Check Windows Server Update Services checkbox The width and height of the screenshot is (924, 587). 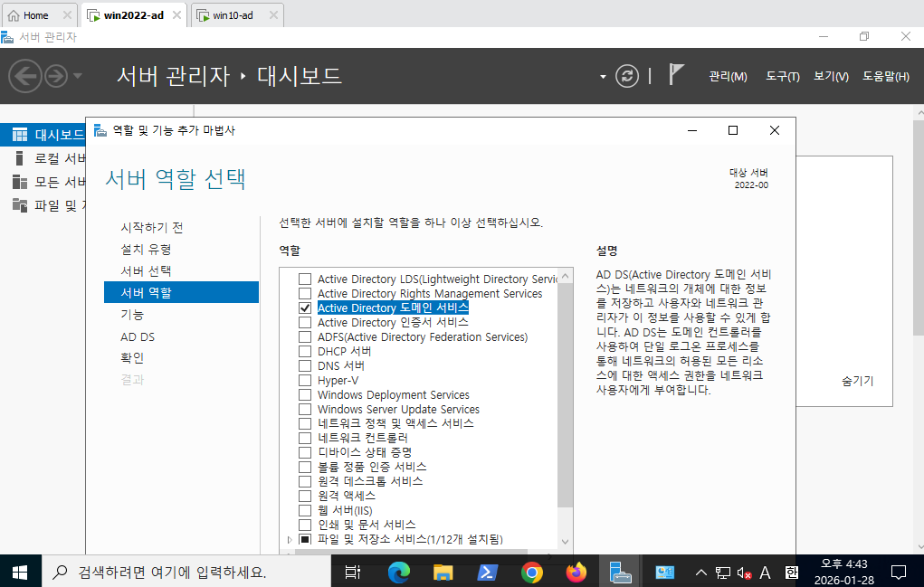click(x=305, y=409)
